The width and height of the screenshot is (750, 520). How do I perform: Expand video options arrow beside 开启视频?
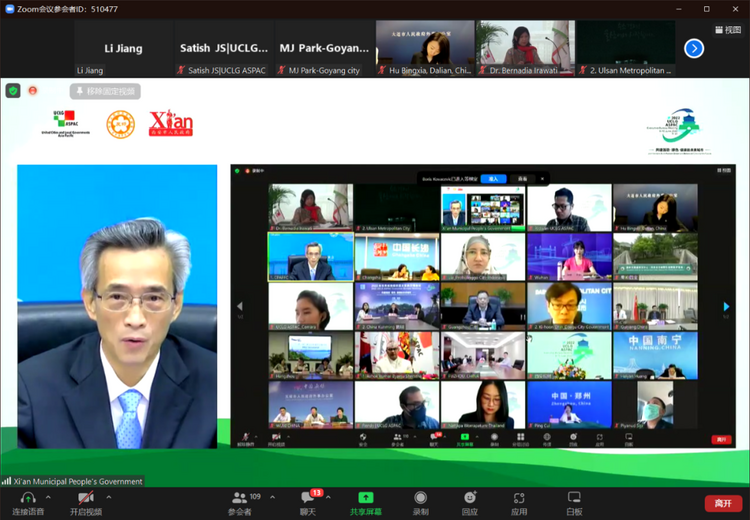[x=109, y=497]
